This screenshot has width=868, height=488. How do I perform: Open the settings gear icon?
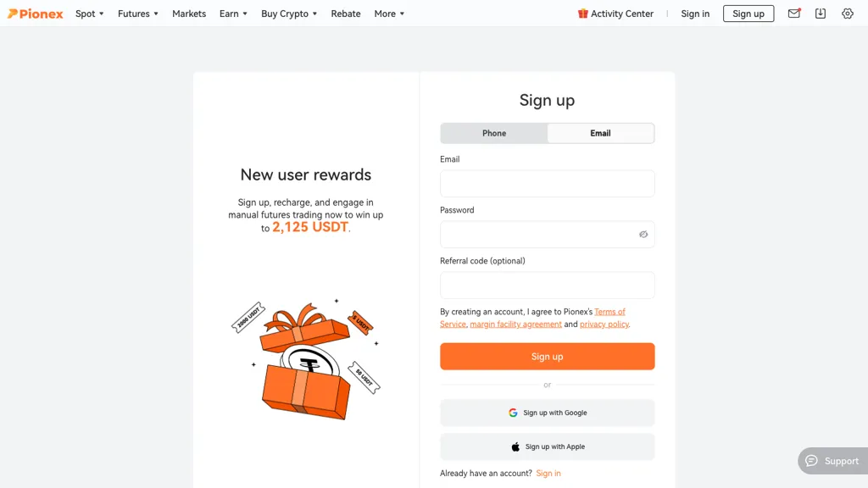848,14
